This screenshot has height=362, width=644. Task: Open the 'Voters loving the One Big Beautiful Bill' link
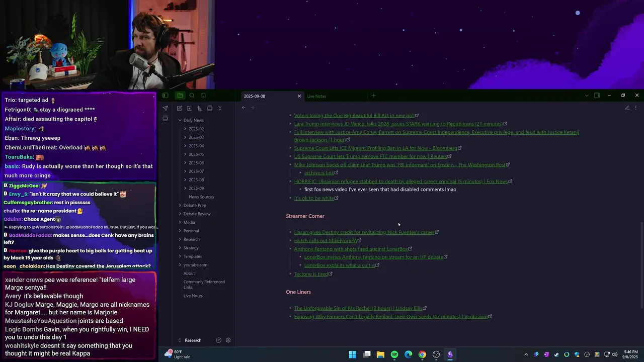tap(354, 116)
